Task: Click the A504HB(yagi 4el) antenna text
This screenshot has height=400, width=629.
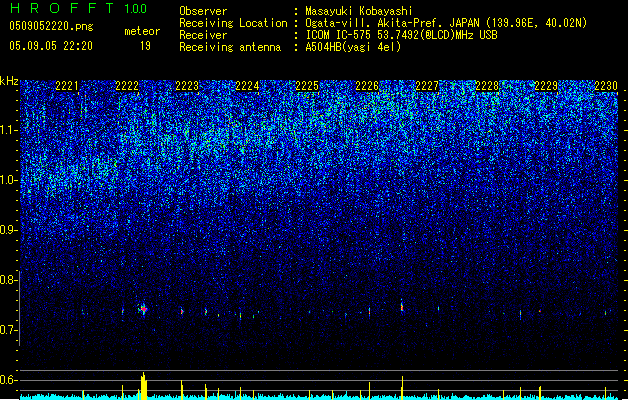Action: (353, 47)
